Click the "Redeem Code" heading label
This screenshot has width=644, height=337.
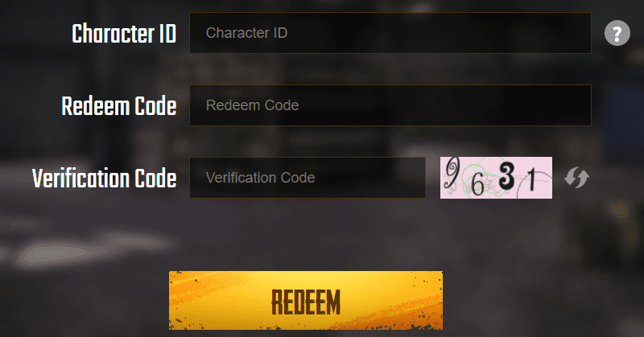click(119, 106)
